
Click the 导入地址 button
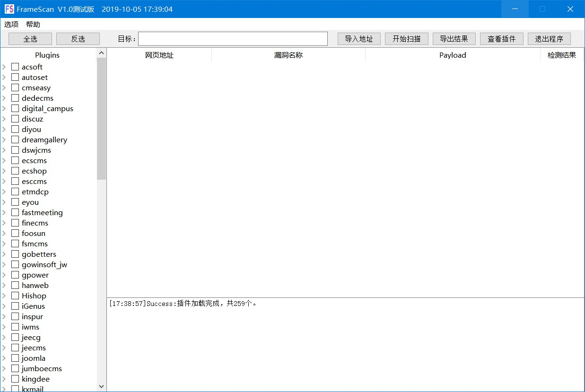coord(359,39)
